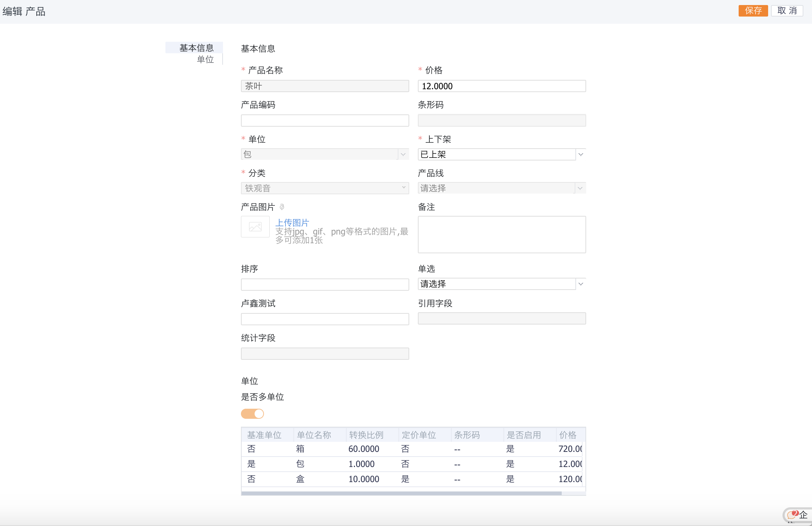Click the 1.0000 conversion ratio cell
This screenshot has width=812, height=526.
click(x=361, y=464)
